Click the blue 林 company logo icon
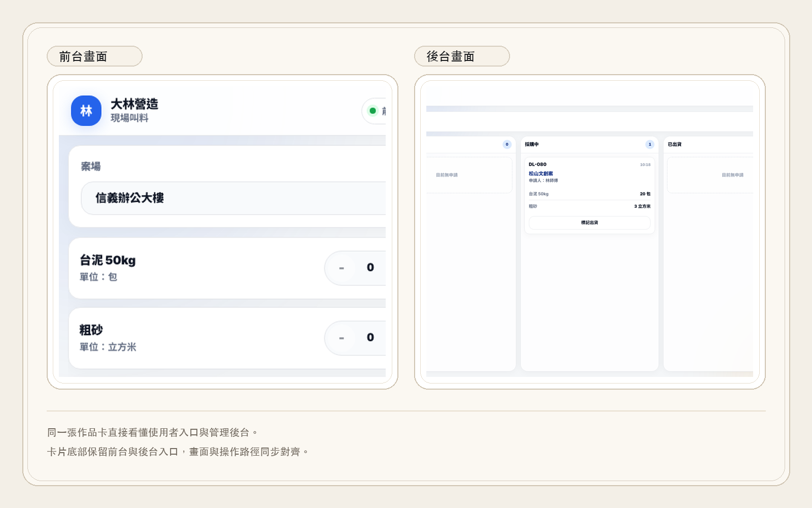This screenshot has width=812, height=508. [x=86, y=111]
